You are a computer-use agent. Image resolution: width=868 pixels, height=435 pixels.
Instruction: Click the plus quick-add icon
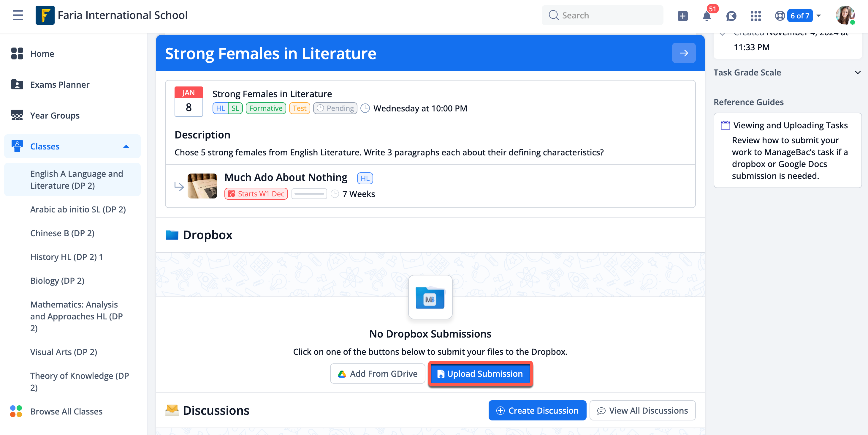[682, 16]
